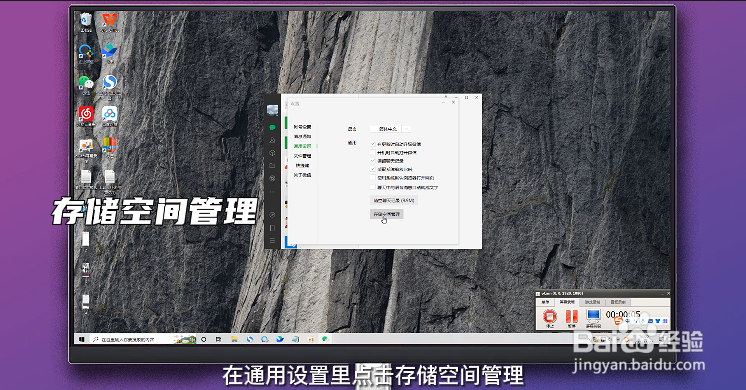Select 通用设置 in settings sidebar
Image resolution: width=746 pixels, height=390 pixels.
pos(302,146)
